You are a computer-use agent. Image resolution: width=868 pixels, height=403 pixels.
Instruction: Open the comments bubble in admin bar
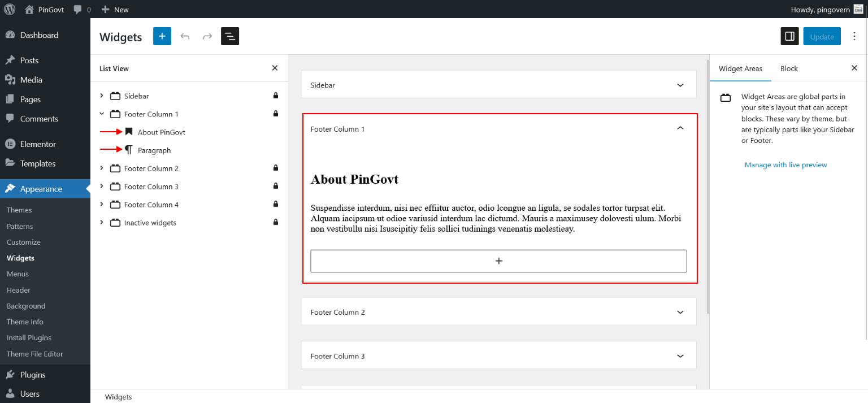[x=81, y=9]
